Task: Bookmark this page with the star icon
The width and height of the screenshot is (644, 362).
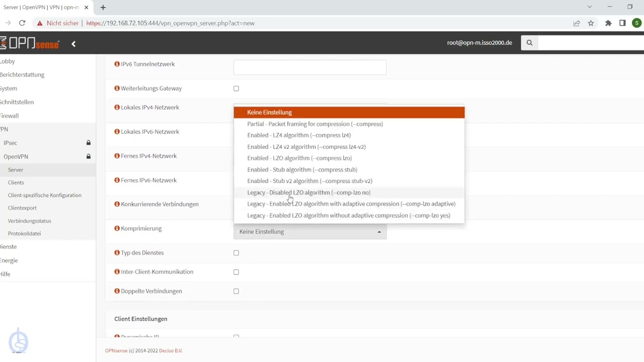Action: point(591,23)
